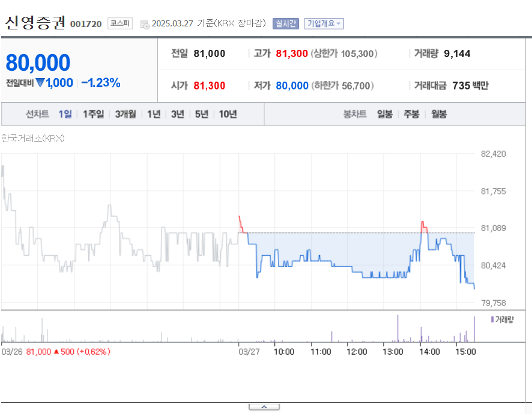Viewport: 532px width, 414px height.
Task: Click the 고가 value 81,300
Action: (291, 53)
